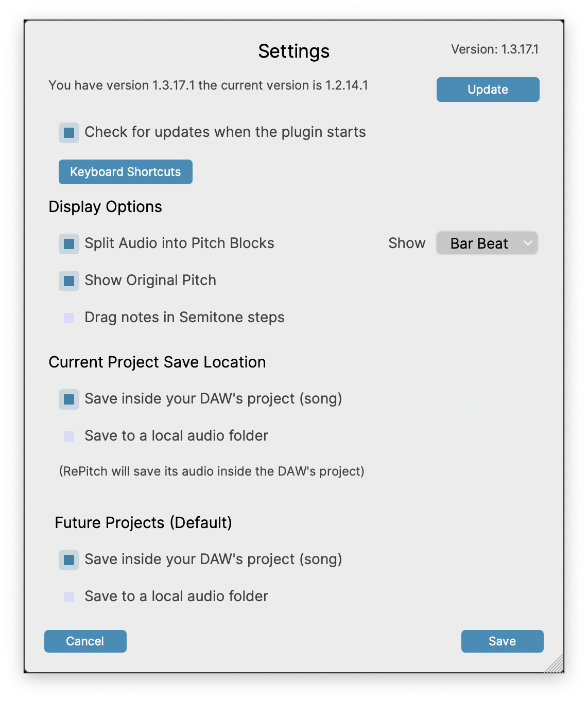Viewport: 588px width, 701px height.
Task: Toggle Check for updates when plugin starts
Action: pyautogui.click(x=69, y=133)
